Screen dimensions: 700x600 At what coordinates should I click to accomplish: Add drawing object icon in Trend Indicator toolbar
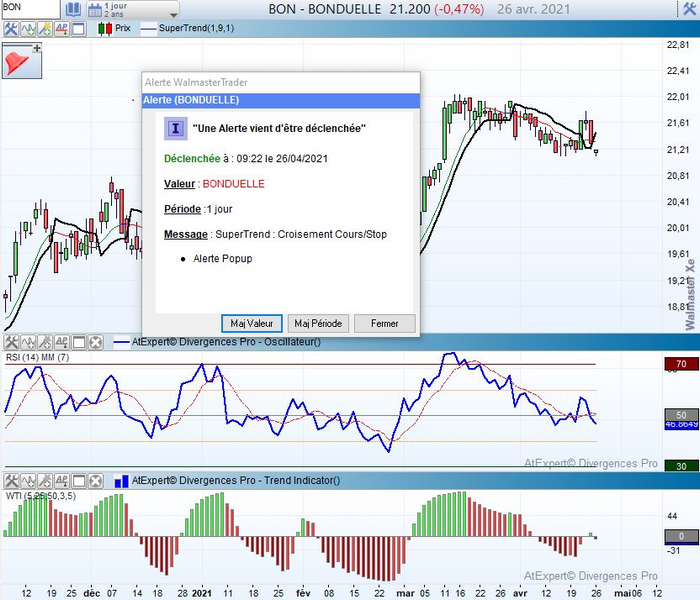point(45,481)
